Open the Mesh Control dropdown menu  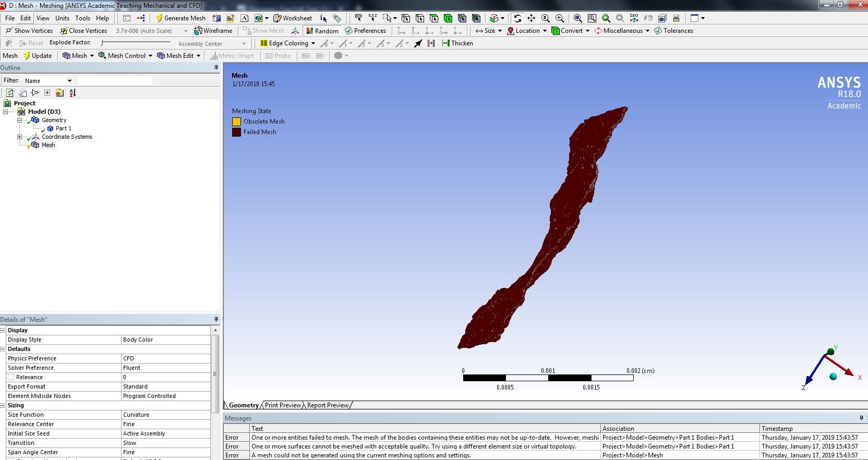(x=126, y=56)
